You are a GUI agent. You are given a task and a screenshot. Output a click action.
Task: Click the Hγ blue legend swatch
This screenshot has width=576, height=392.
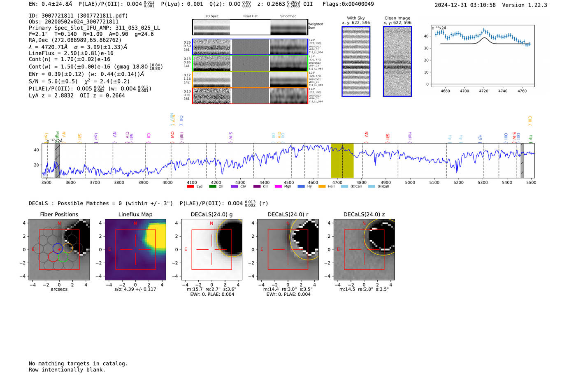click(301, 186)
